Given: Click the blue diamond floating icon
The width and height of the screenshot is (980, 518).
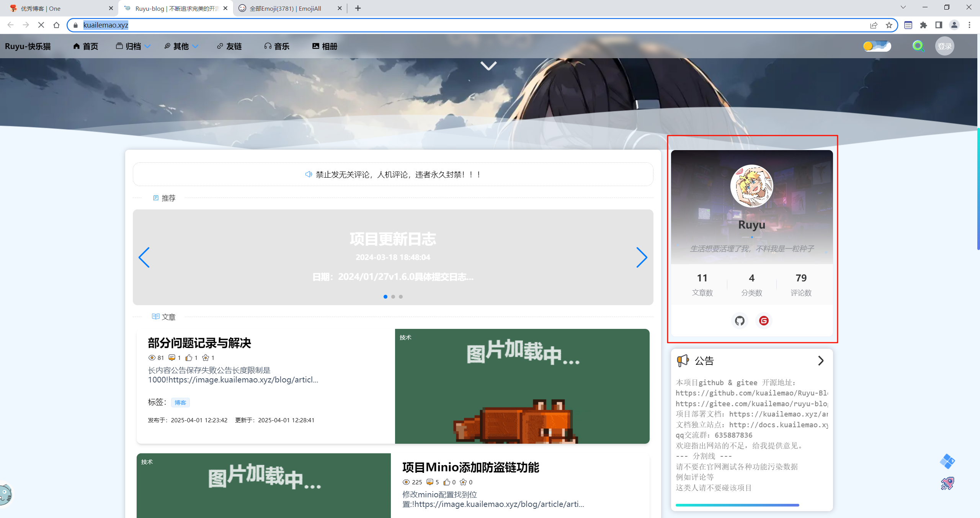Looking at the screenshot, I should point(947,461).
